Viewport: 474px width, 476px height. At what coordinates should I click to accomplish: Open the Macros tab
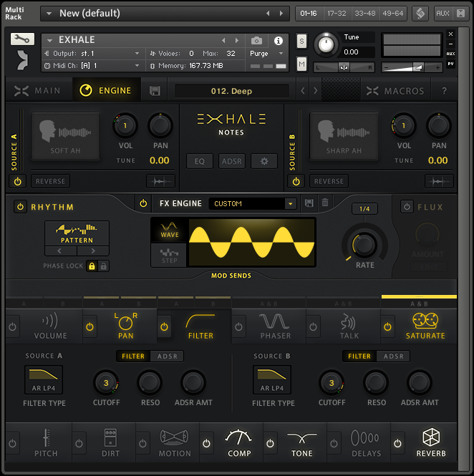click(x=395, y=91)
